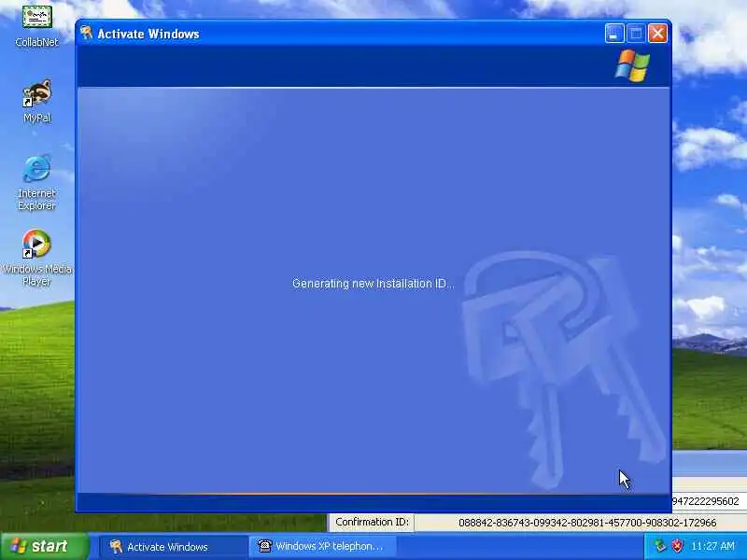This screenshot has height=560, width=747.
Task: Click the network tray icon
Action: pos(660,546)
